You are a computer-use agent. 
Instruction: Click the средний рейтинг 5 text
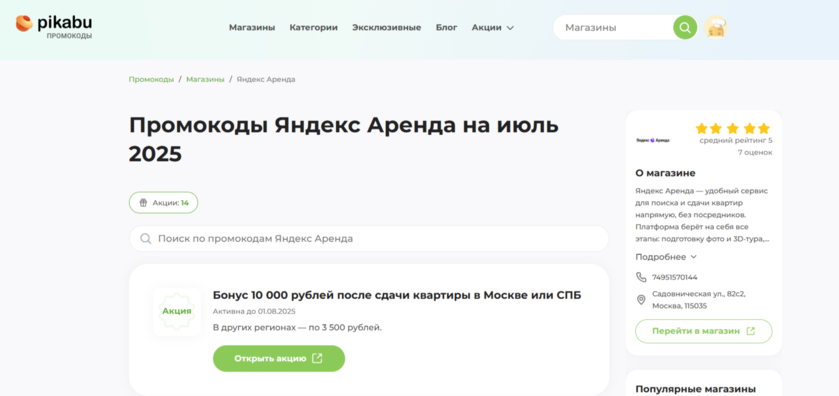[x=736, y=141]
